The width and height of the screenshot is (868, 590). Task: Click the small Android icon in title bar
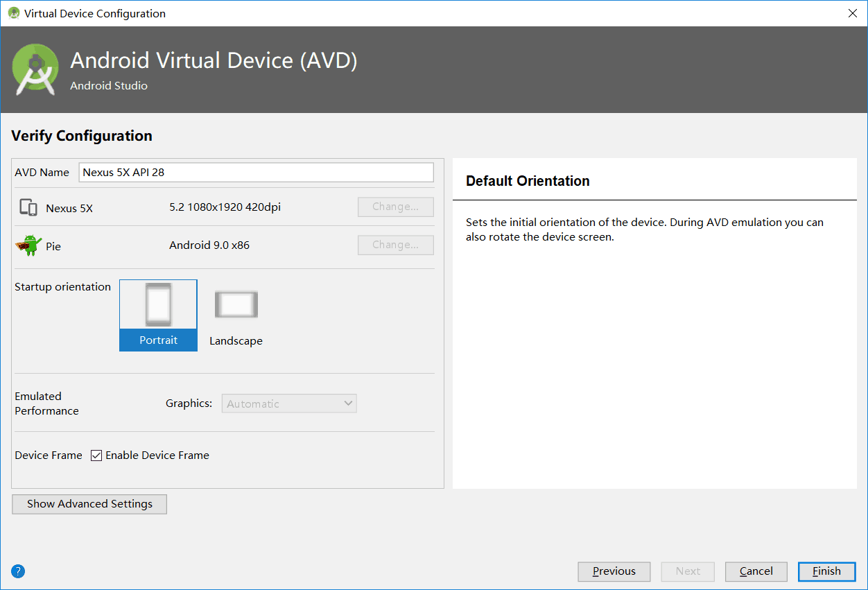pyautogui.click(x=14, y=13)
